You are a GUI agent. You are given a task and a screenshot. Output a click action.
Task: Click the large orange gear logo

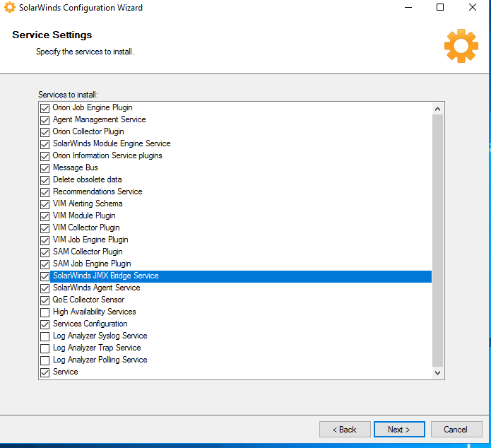pyautogui.click(x=461, y=46)
